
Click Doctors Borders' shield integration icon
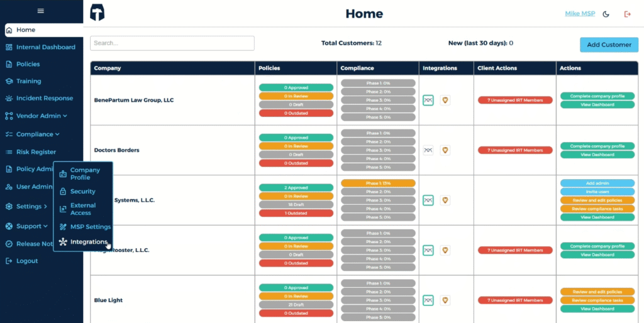[445, 150]
